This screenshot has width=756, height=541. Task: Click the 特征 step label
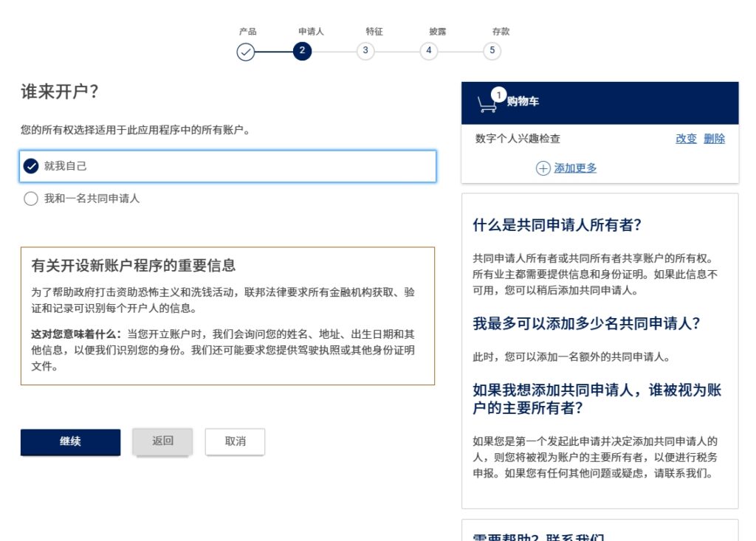click(374, 32)
